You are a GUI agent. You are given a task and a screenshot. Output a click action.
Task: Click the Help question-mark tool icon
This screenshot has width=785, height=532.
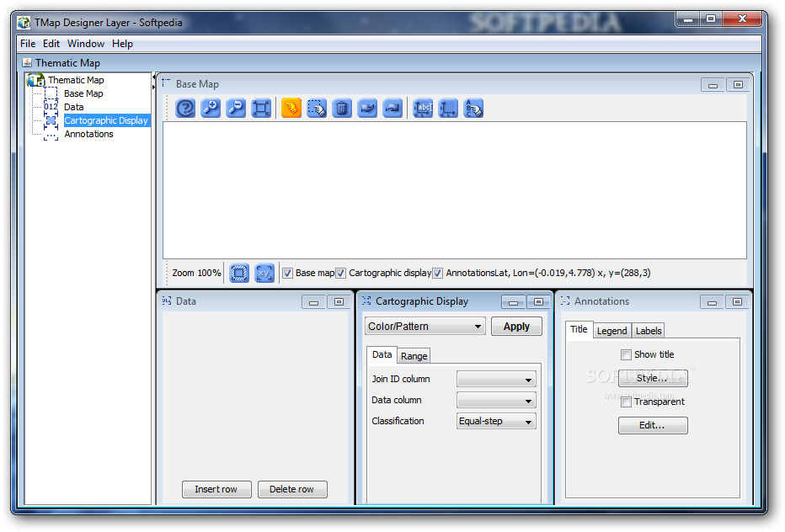point(185,108)
